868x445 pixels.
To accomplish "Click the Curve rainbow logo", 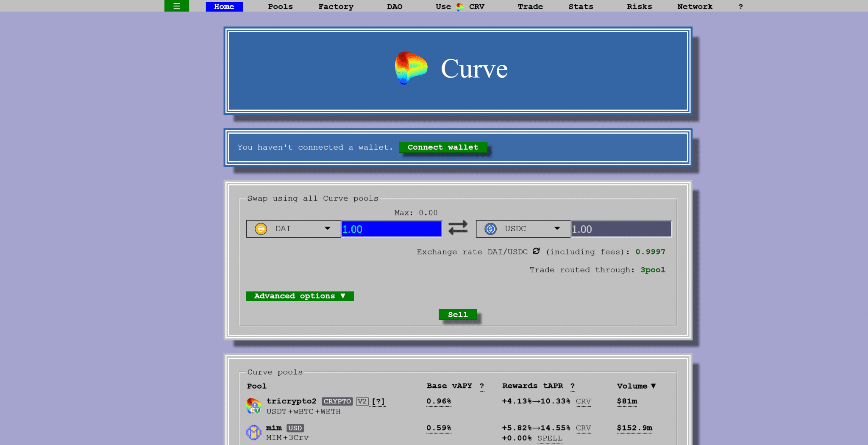I will click(410, 68).
